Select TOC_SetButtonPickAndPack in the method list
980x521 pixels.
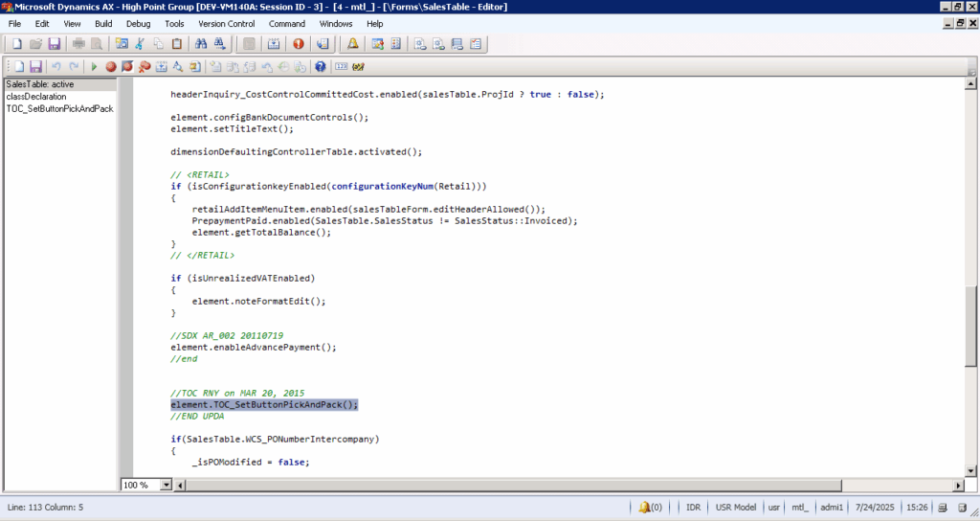[60, 109]
